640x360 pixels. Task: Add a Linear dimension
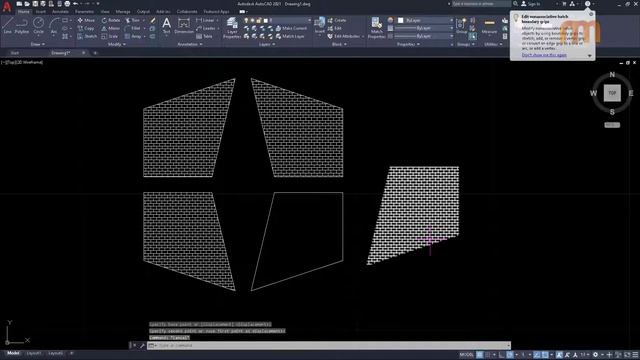[205, 20]
